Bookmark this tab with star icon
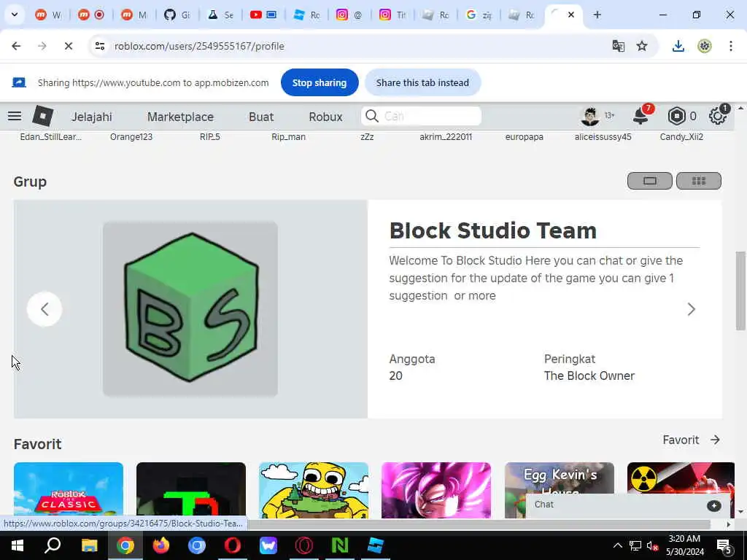This screenshot has width=747, height=560. click(x=642, y=46)
